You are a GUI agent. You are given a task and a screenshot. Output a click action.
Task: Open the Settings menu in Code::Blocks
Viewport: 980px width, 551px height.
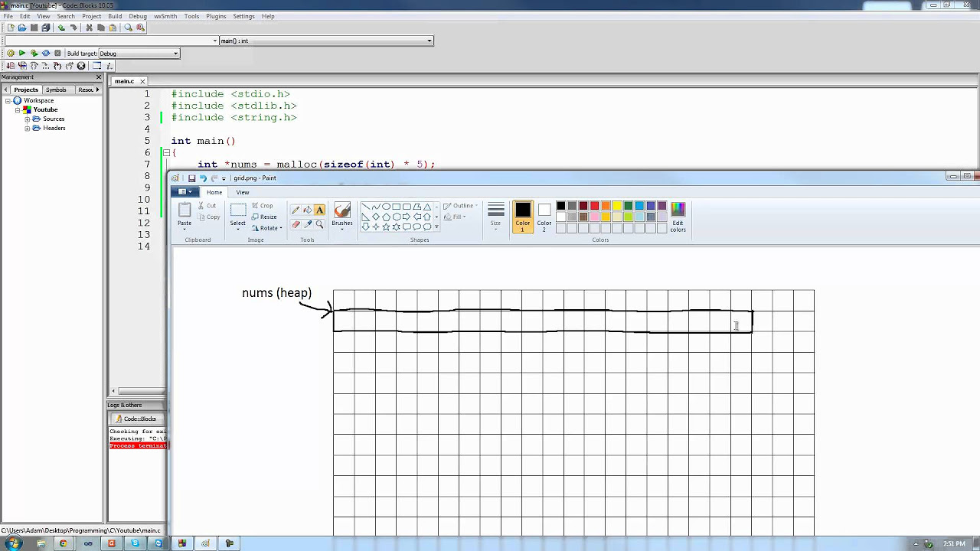pyautogui.click(x=243, y=16)
